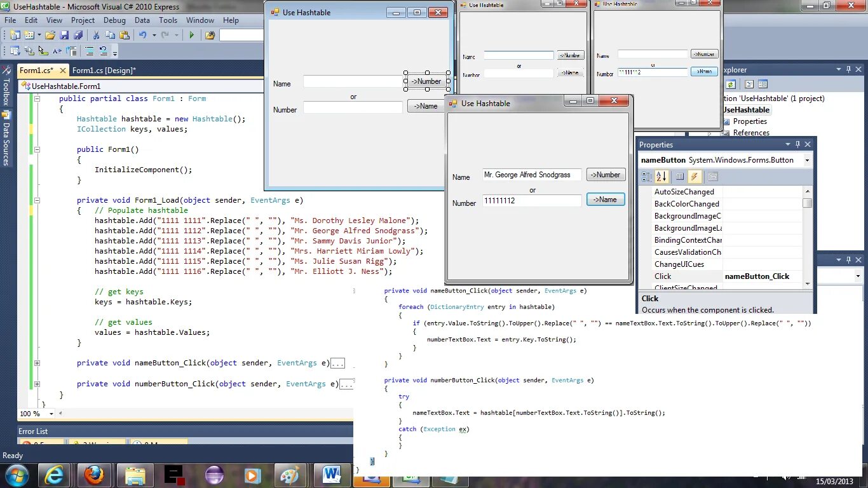
Task: Select ->Number button in the form designer
Action: tap(426, 81)
